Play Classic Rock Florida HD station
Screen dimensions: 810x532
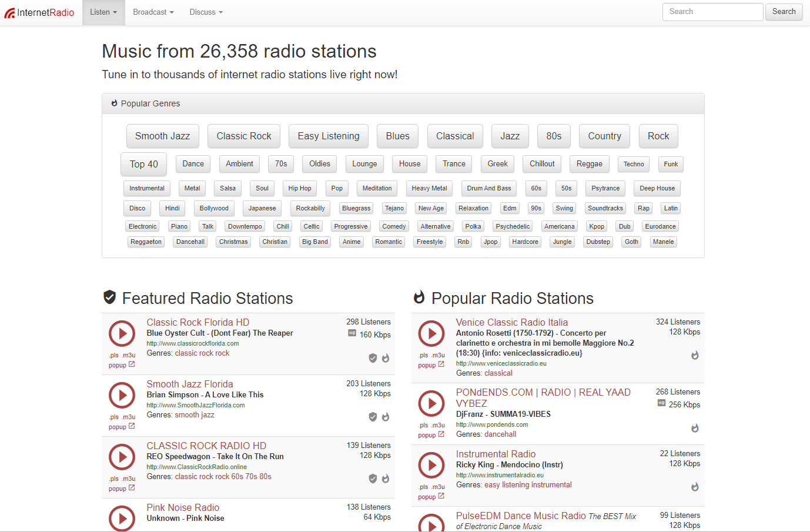(122, 334)
